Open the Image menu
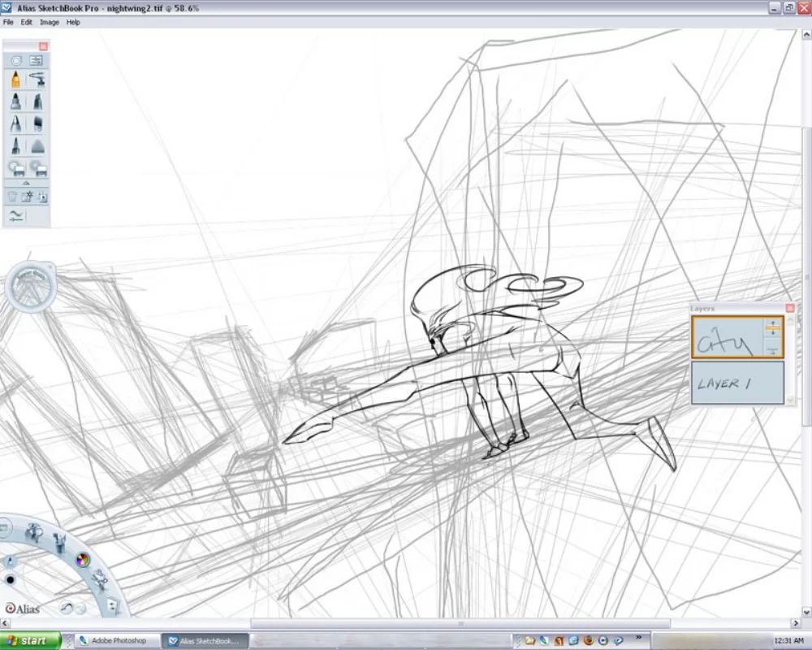 [50, 22]
